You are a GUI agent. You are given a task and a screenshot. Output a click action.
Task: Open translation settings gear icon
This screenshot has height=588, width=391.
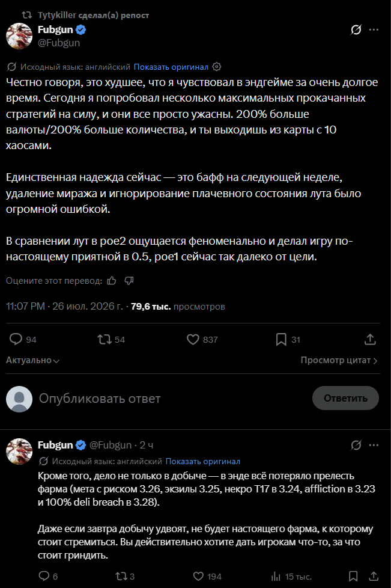click(x=216, y=67)
